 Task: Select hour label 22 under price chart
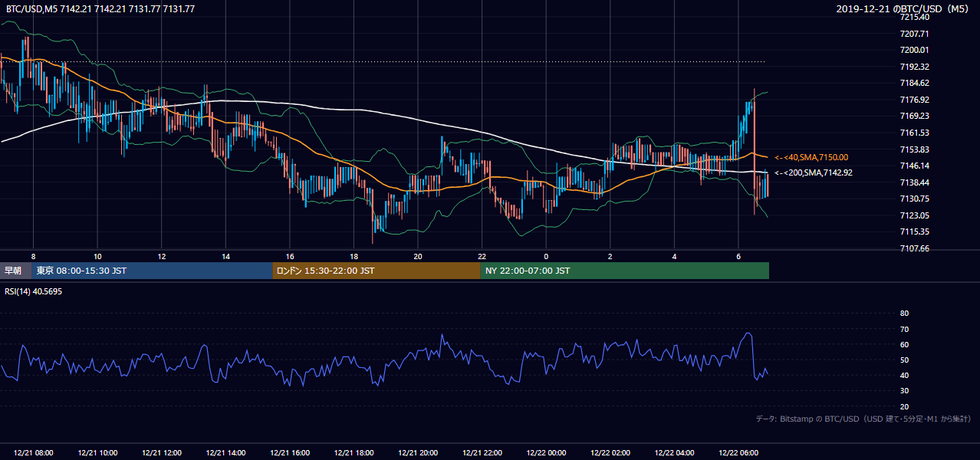click(x=482, y=256)
